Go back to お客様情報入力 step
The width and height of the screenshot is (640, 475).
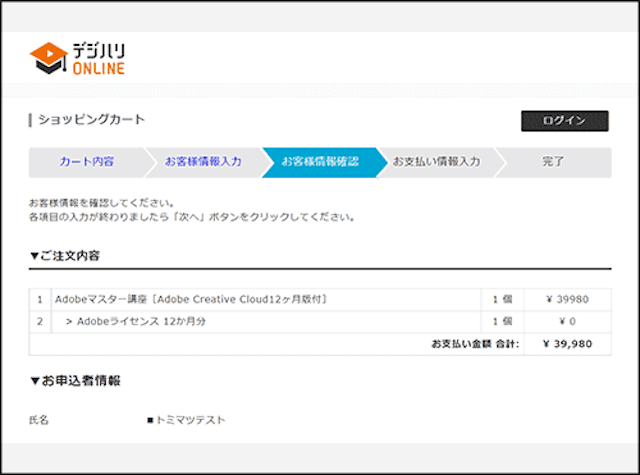[x=203, y=162]
